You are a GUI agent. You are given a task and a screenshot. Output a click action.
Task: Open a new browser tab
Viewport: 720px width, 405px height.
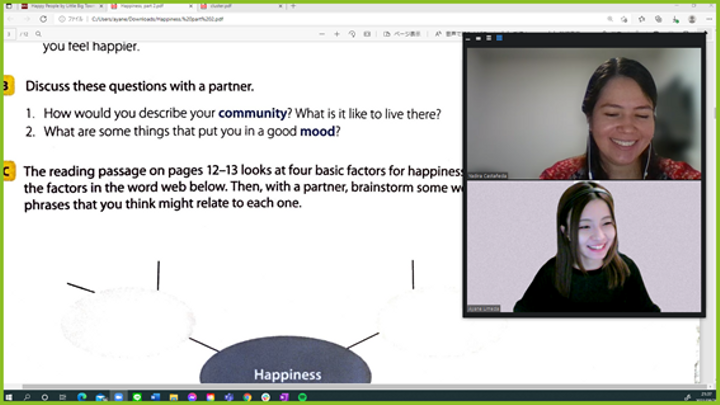point(293,5)
